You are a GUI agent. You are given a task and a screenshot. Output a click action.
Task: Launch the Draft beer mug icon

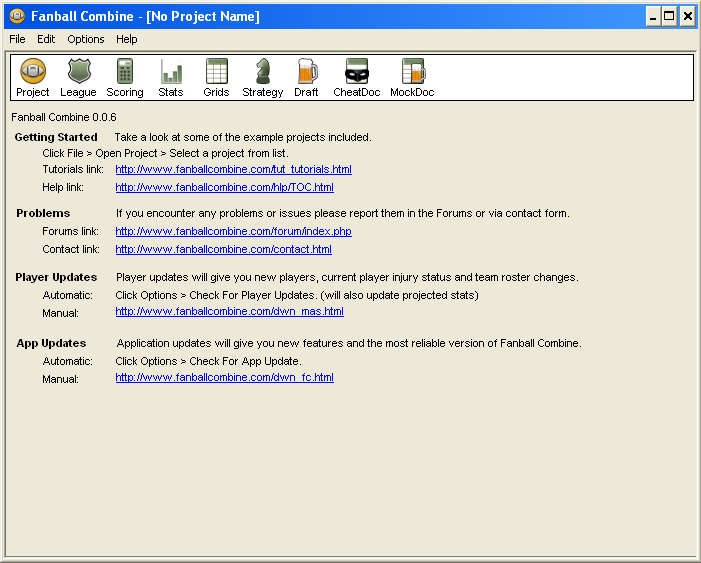[x=307, y=78]
